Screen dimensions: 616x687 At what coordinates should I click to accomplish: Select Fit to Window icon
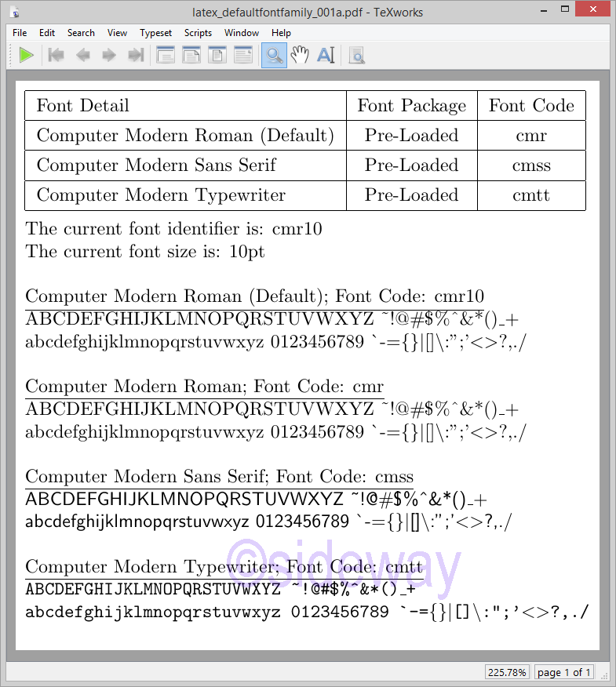(217, 56)
